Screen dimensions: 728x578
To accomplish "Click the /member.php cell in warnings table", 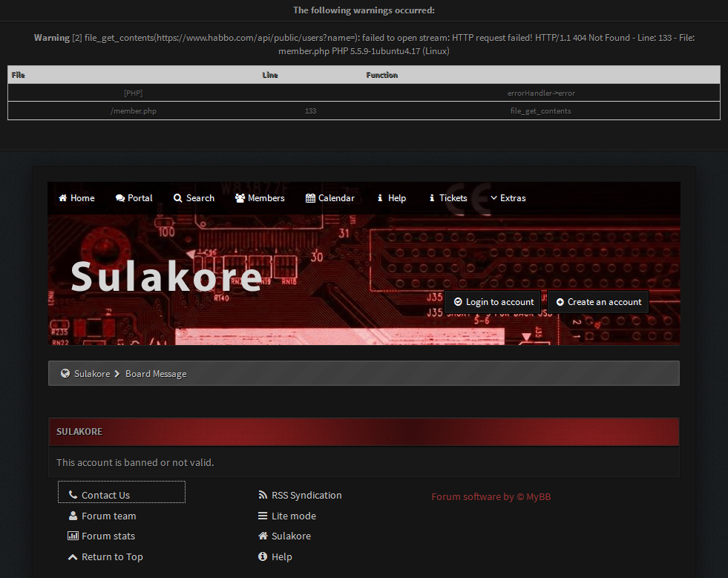I will (134, 111).
